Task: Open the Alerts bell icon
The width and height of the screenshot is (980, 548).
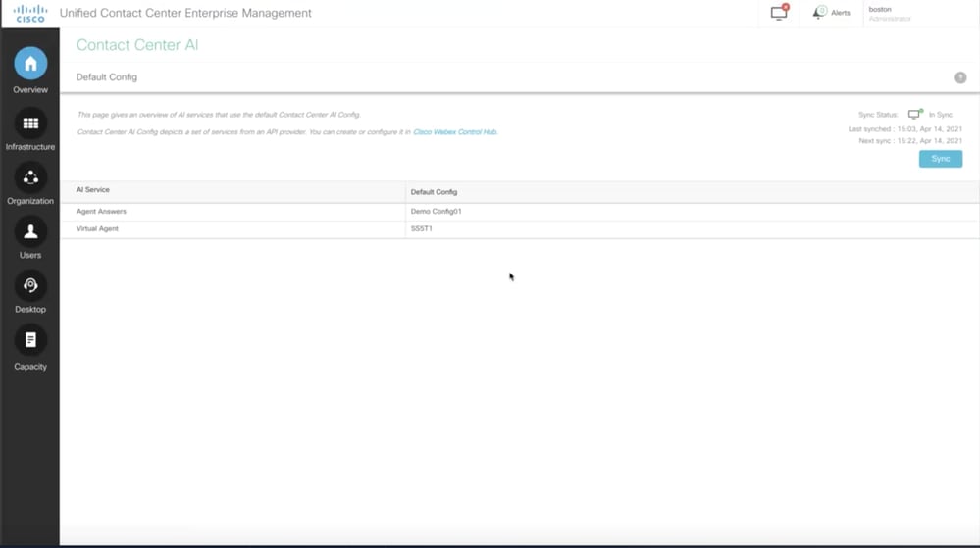Action: pyautogui.click(x=818, y=13)
